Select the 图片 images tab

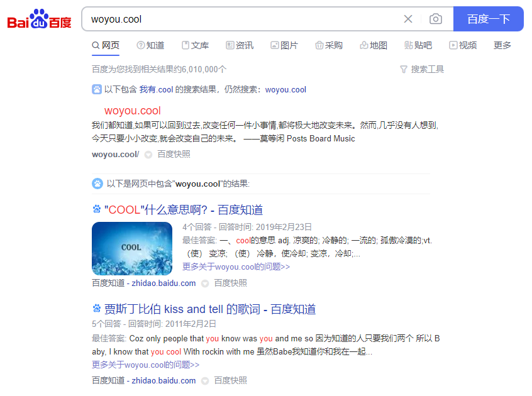tap(284, 45)
